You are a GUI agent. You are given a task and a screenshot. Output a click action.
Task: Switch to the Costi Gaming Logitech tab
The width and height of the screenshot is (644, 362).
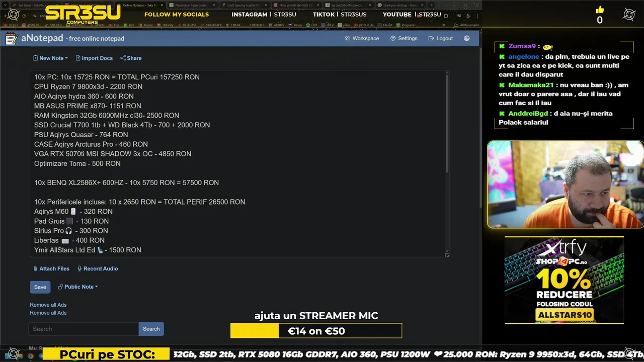click(x=245, y=5)
